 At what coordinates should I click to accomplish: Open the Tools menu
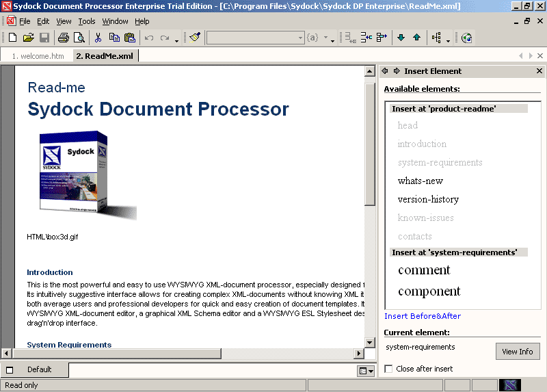[x=87, y=21]
